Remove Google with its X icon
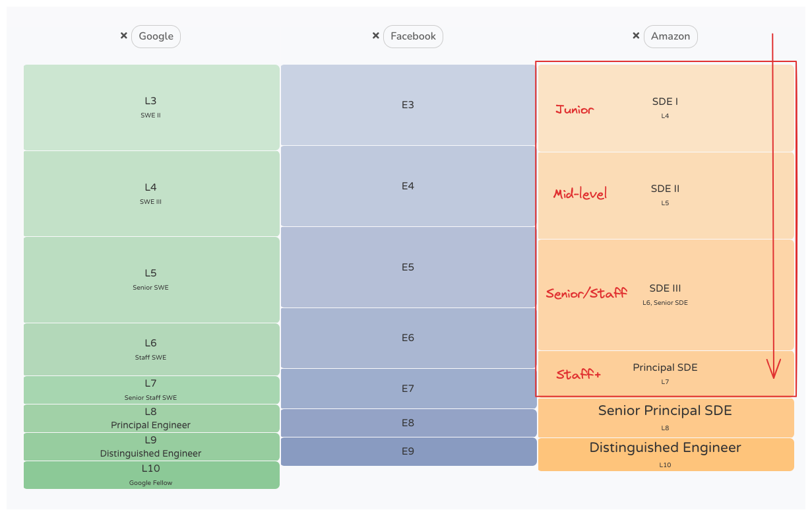Image resolution: width=812 pixels, height=516 pixels. (x=123, y=36)
